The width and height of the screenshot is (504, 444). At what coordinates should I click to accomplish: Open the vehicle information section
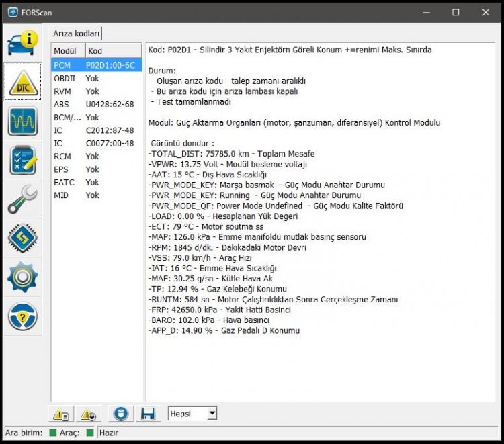tap(22, 43)
